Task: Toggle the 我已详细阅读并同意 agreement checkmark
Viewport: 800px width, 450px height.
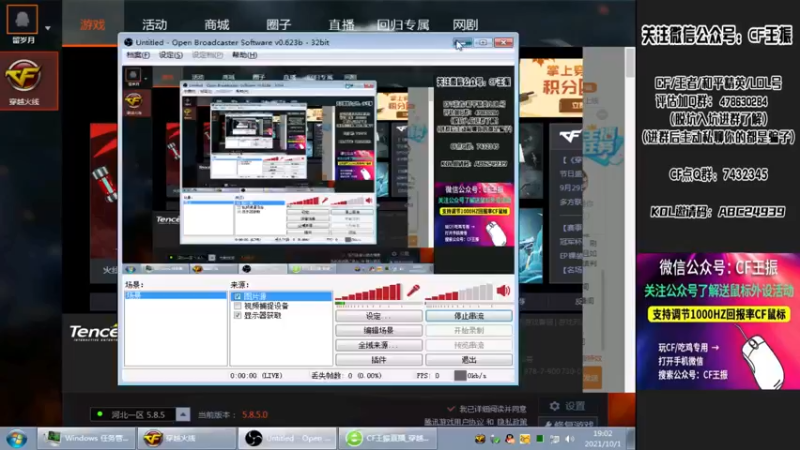Action: coord(451,409)
